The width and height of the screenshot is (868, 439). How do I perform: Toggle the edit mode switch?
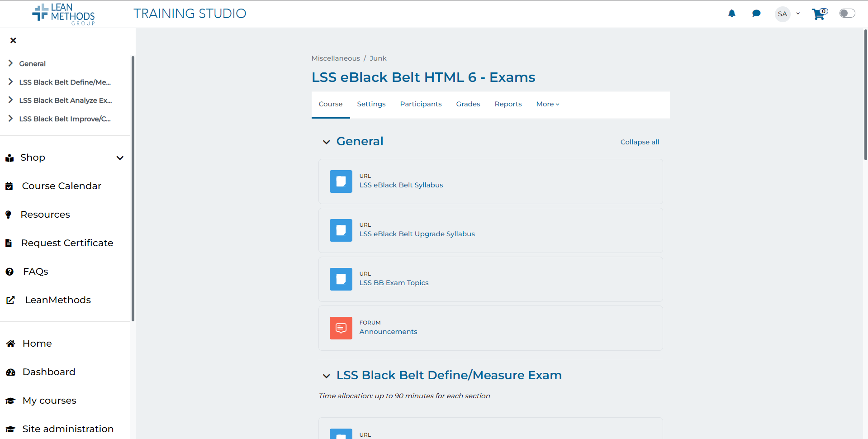[x=847, y=14]
